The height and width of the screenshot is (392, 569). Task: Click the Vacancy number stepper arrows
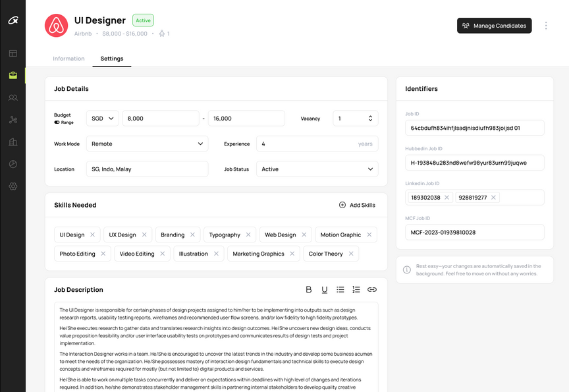[x=370, y=119]
